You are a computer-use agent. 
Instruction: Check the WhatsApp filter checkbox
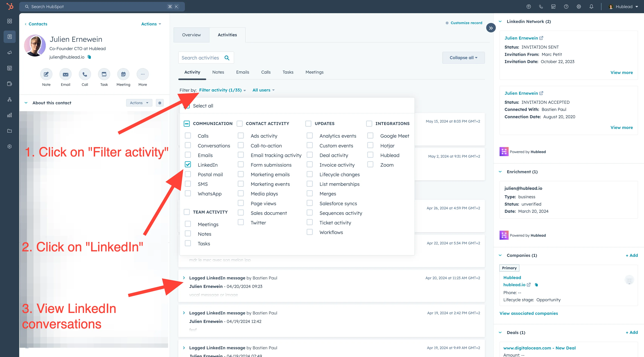coord(188,194)
